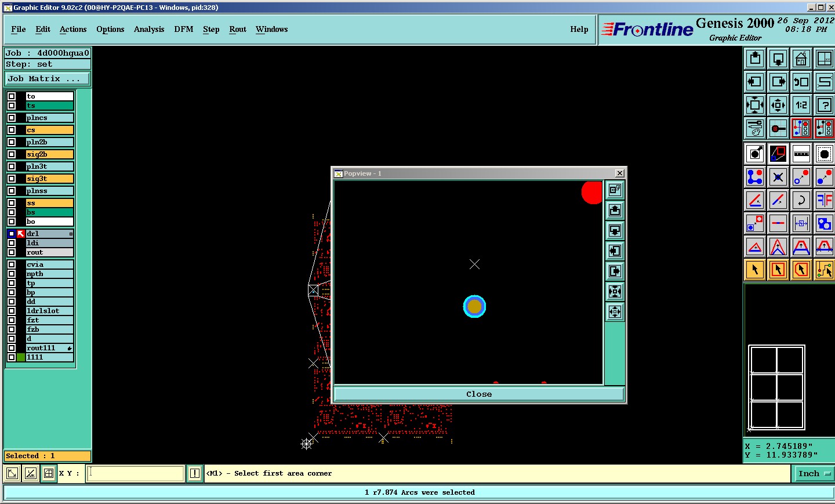The image size is (835, 504).
Task: Close the Popview window with X
Action: point(620,173)
